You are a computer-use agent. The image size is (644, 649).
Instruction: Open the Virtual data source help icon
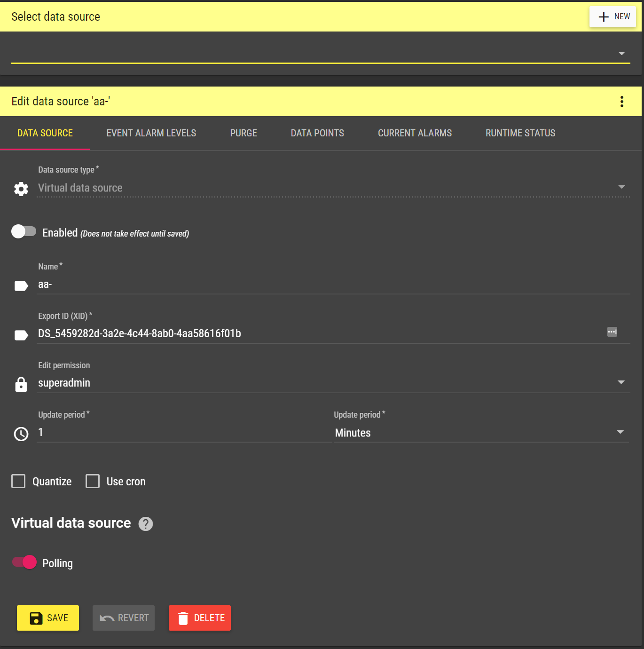pos(146,524)
